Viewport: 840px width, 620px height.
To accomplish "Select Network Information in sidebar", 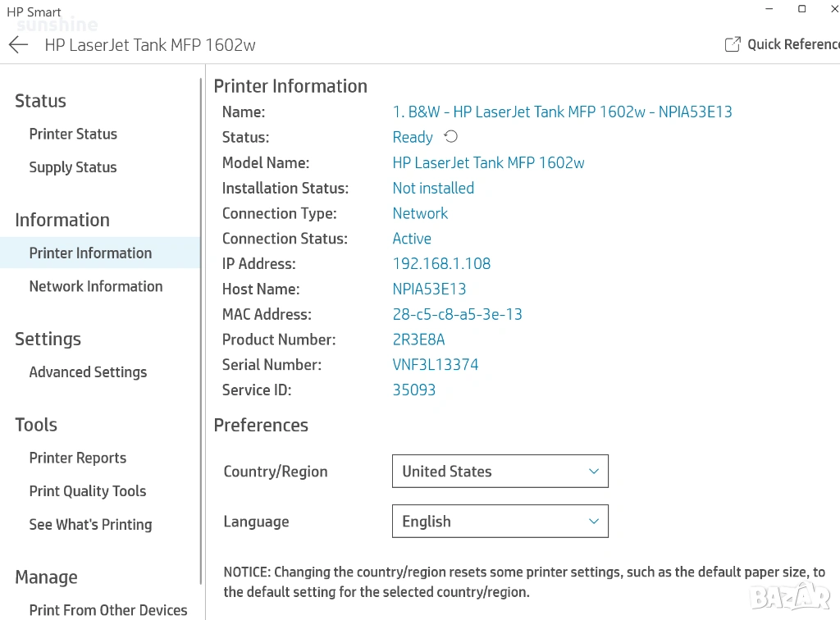I will point(96,286).
